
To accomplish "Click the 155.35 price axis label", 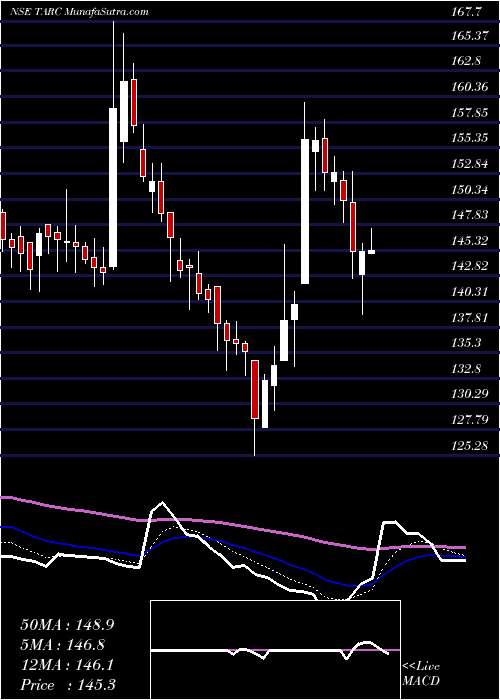I will point(469,138).
